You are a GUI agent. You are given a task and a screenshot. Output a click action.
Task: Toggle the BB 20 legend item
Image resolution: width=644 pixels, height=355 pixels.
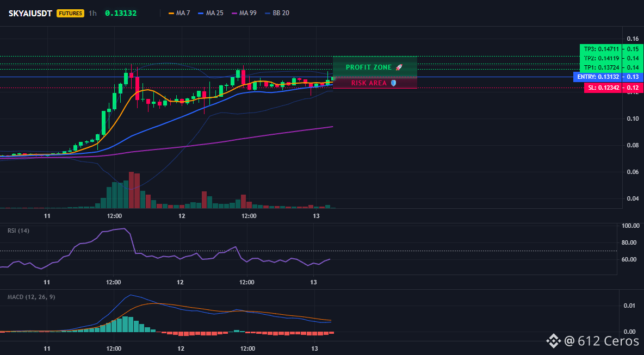pyautogui.click(x=277, y=13)
